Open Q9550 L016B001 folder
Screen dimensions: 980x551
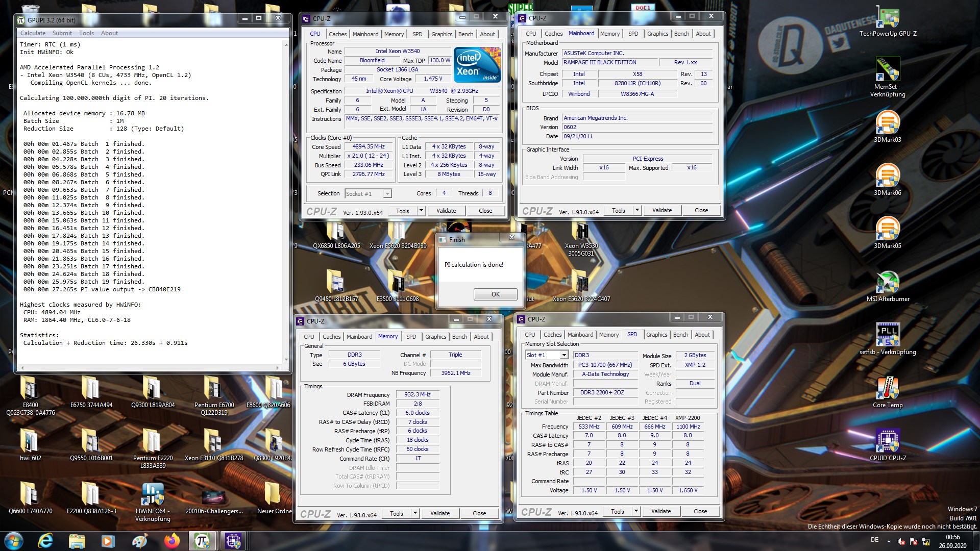91,445
